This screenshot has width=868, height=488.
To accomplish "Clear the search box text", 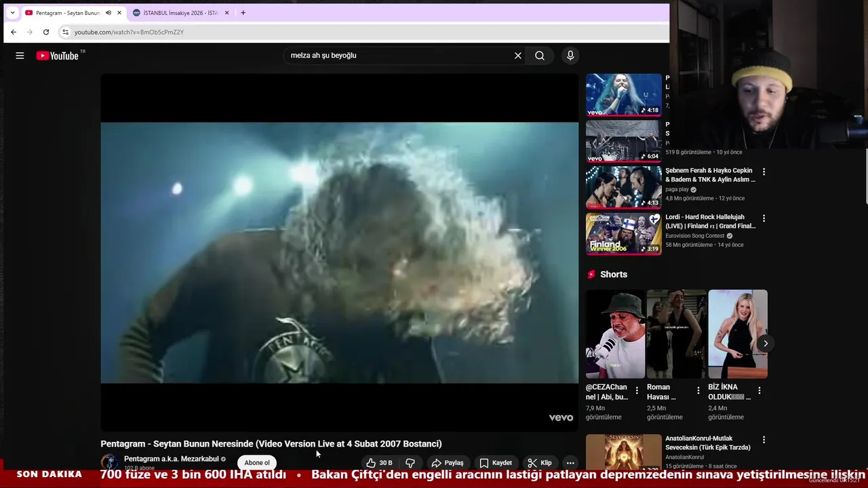I will [518, 56].
